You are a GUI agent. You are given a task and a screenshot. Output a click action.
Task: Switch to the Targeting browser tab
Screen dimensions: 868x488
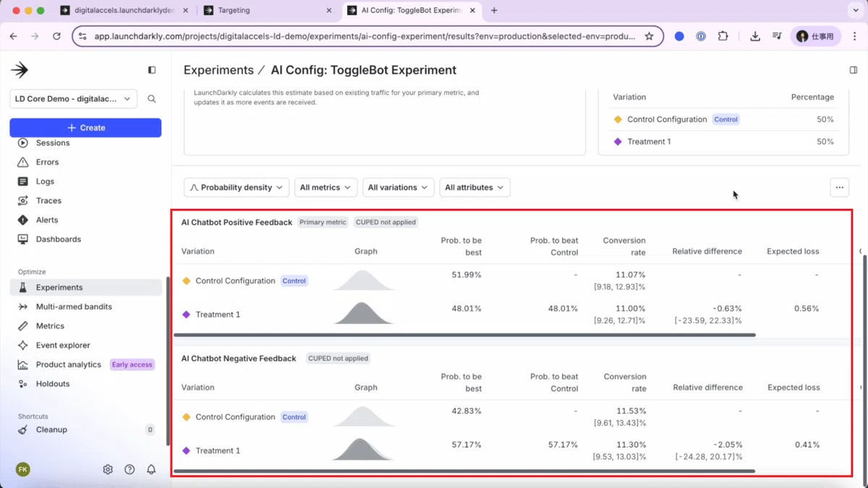[x=268, y=11]
